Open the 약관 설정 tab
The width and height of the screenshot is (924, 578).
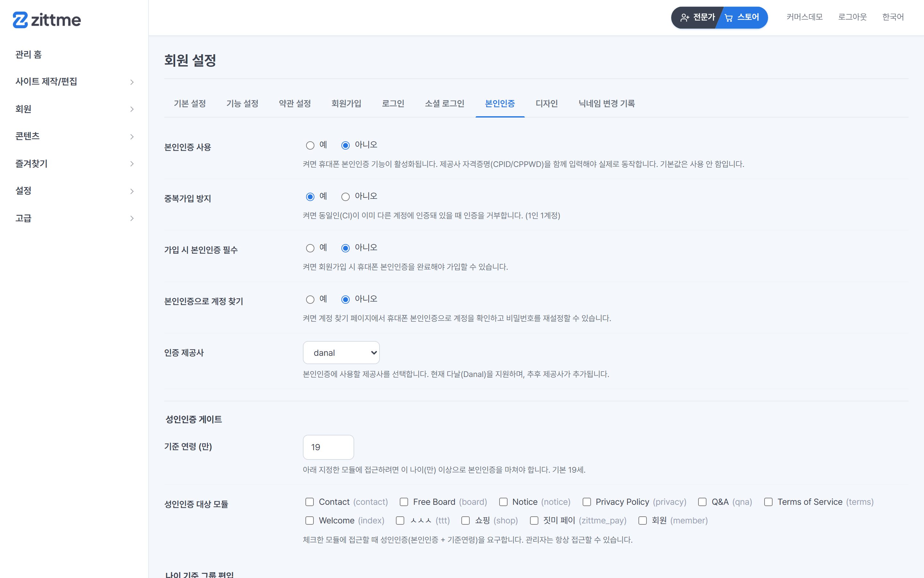295,104
